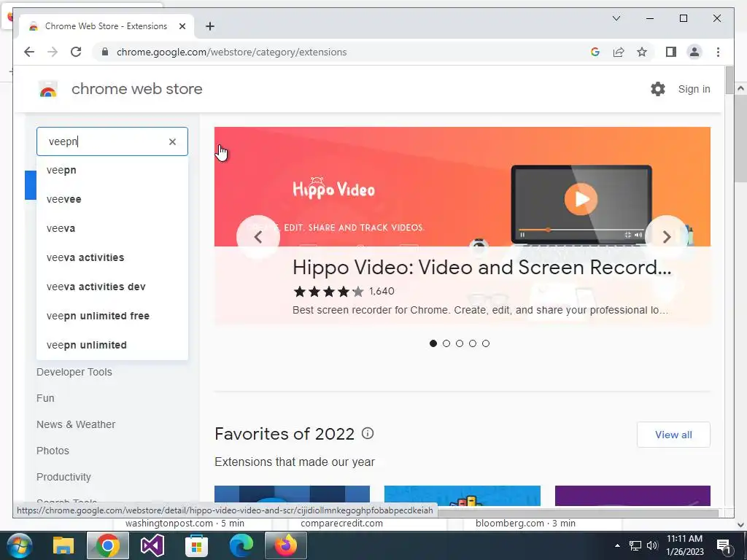Close the Chrome Web Store tab
The height and width of the screenshot is (560, 747).
[x=182, y=26]
